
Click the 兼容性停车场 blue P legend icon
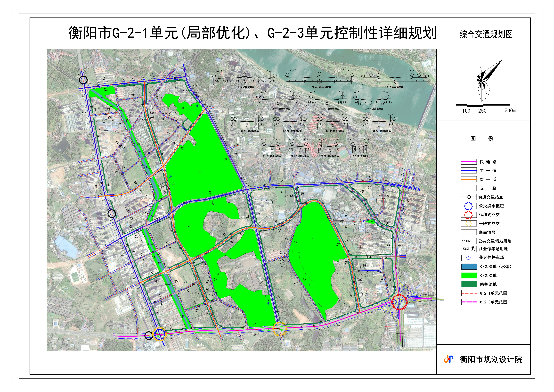tap(468, 258)
